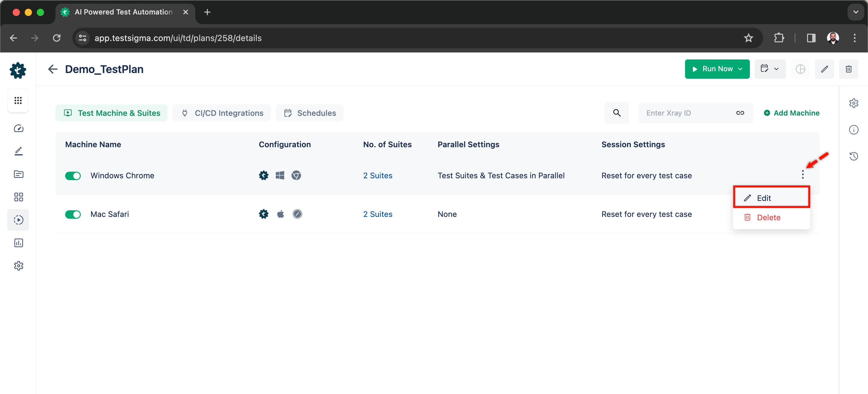Close the browser tab with X
Viewport: 868px width, 394px height.
click(185, 12)
